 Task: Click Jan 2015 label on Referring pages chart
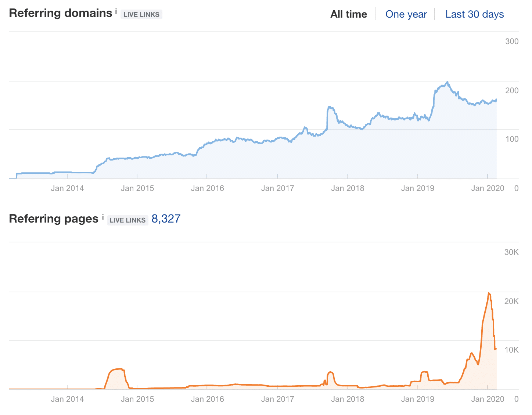137,399
